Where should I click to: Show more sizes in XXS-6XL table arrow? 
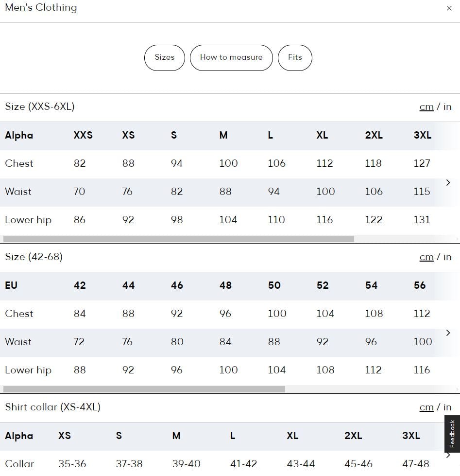448,182
